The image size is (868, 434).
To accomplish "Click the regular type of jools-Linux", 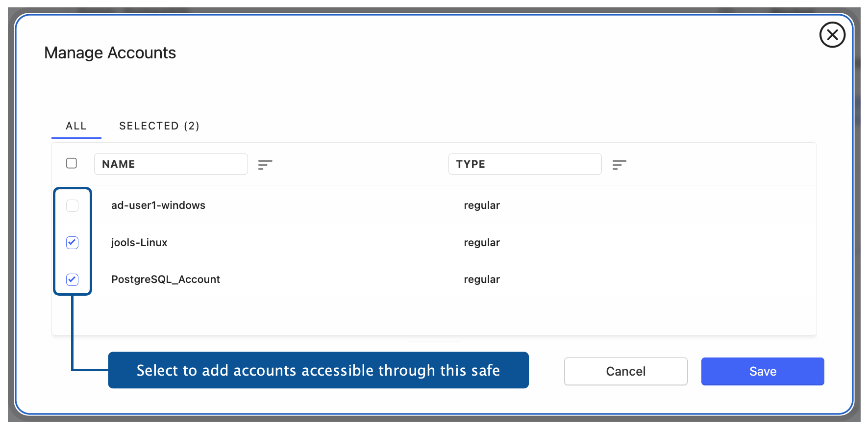I will (x=481, y=243).
